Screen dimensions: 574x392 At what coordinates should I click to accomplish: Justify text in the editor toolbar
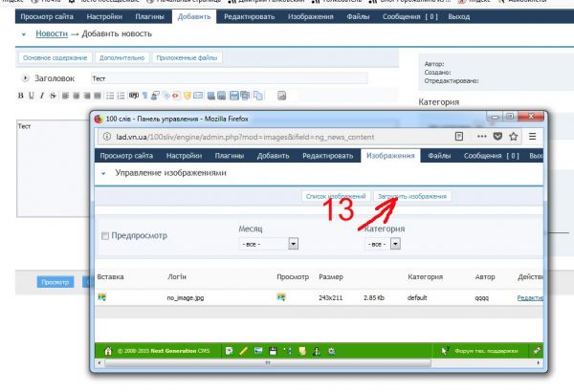click(x=98, y=96)
